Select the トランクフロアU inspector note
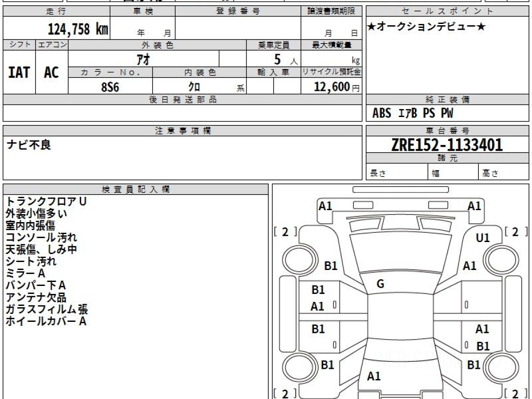Screen dimensions: 532x399 click(46, 201)
